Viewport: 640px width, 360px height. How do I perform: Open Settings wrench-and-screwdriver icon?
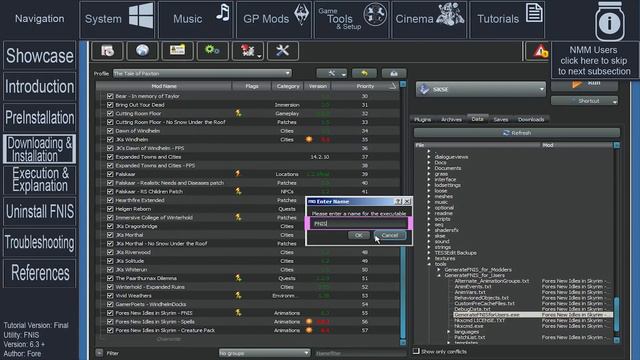[x=282, y=51]
